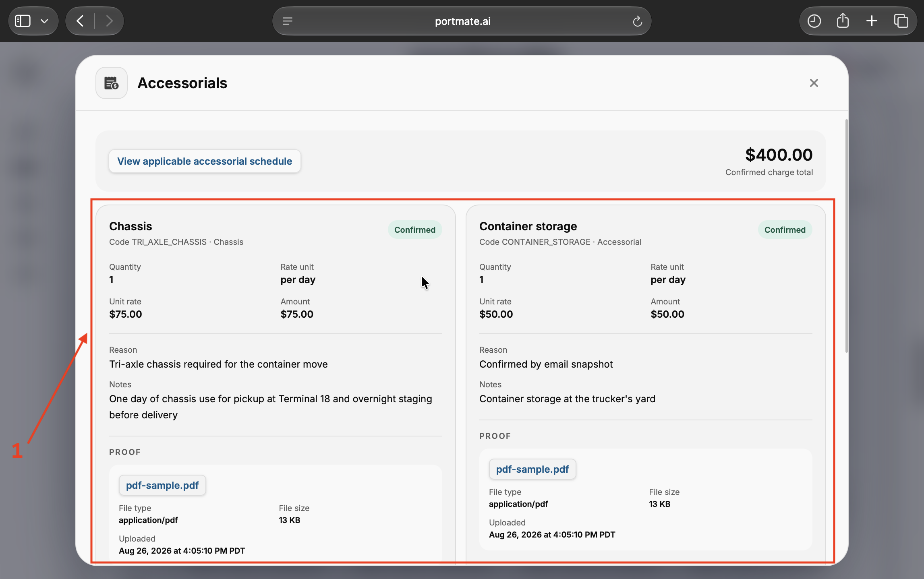View applicable accessorial schedule
The image size is (924, 579).
(205, 161)
